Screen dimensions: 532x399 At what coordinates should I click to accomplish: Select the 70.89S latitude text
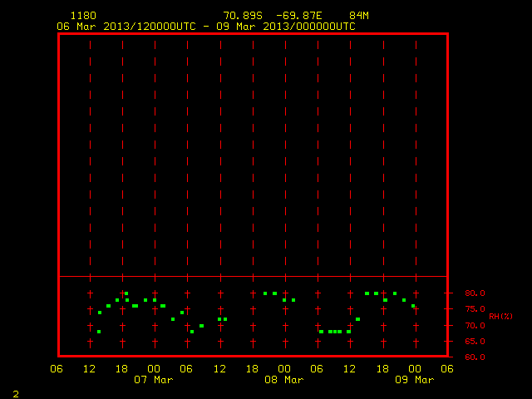pyautogui.click(x=243, y=16)
